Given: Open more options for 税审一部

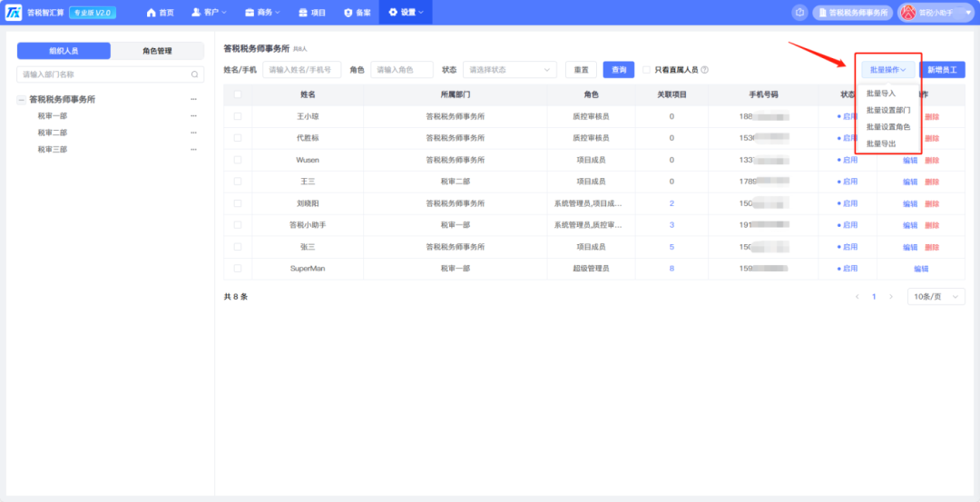Looking at the screenshot, I should point(194,115).
